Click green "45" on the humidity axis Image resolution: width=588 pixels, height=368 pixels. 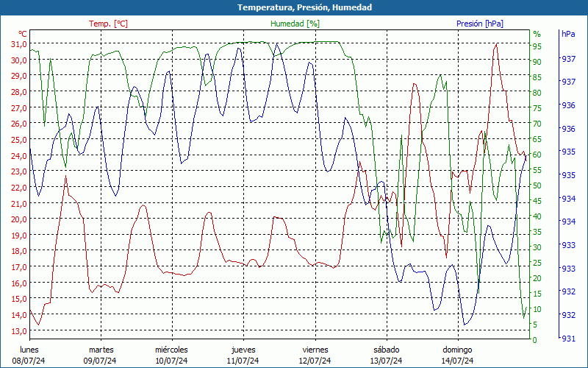pos(537,201)
